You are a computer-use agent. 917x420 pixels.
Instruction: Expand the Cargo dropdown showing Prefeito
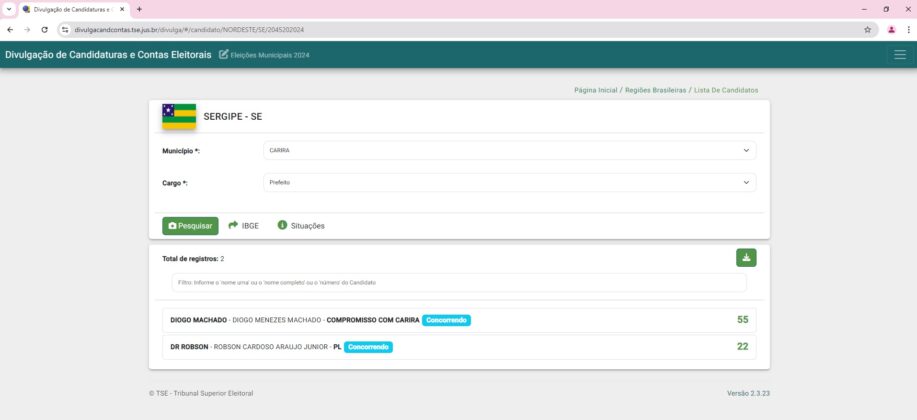pos(509,183)
